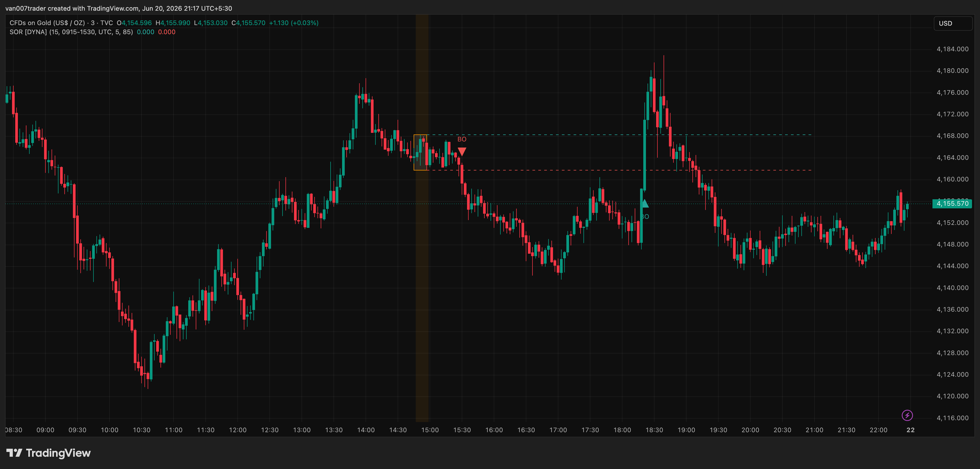Click the 4,132.000 price axis label
The height and width of the screenshot is (469, 980).
(952, 331)
